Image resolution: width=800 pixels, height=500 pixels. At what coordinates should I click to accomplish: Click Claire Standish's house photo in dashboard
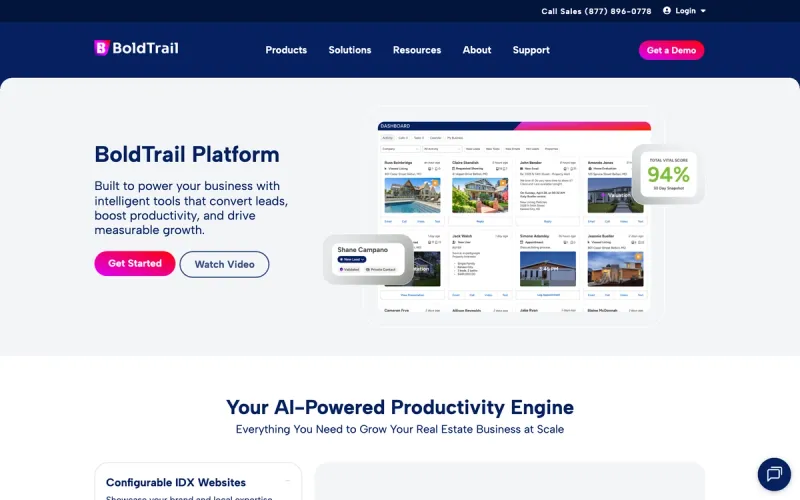[x=480, y=195]
